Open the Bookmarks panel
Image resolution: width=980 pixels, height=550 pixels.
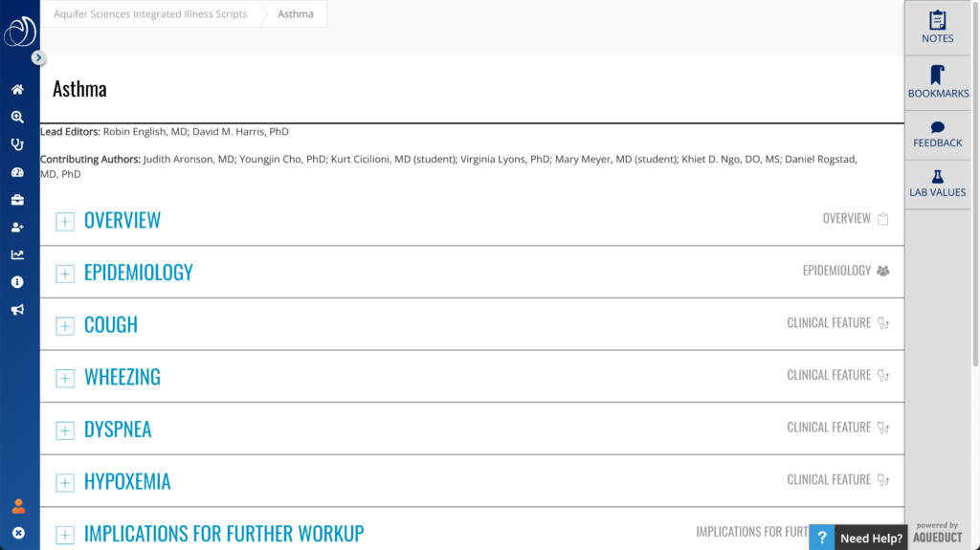(938, 82)
